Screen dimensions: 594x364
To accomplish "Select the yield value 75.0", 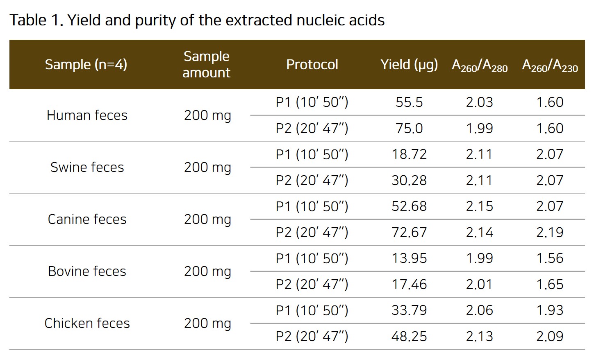I will coord(409,128).
